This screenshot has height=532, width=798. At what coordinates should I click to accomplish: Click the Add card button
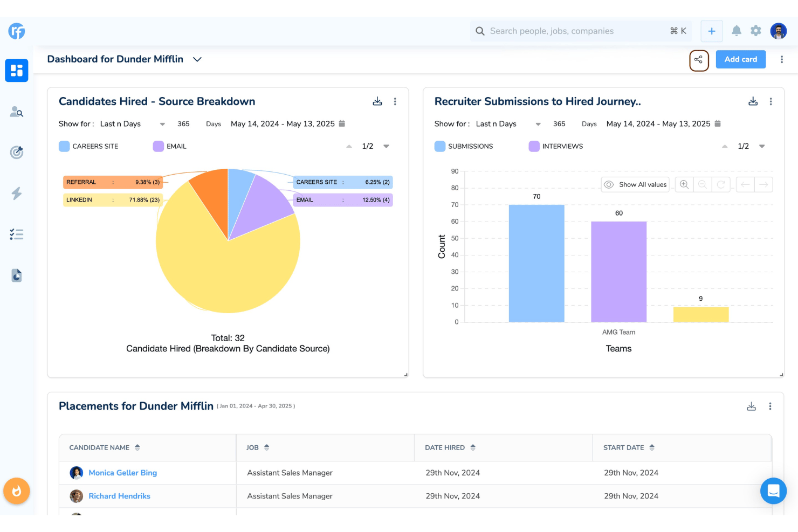point(741,59)
